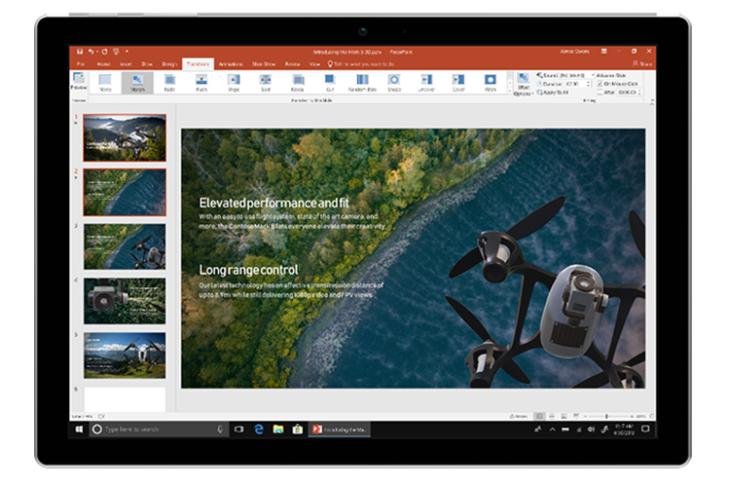Select the Split transition
Viewport: 730px width, 487px height.
(265, 83)
